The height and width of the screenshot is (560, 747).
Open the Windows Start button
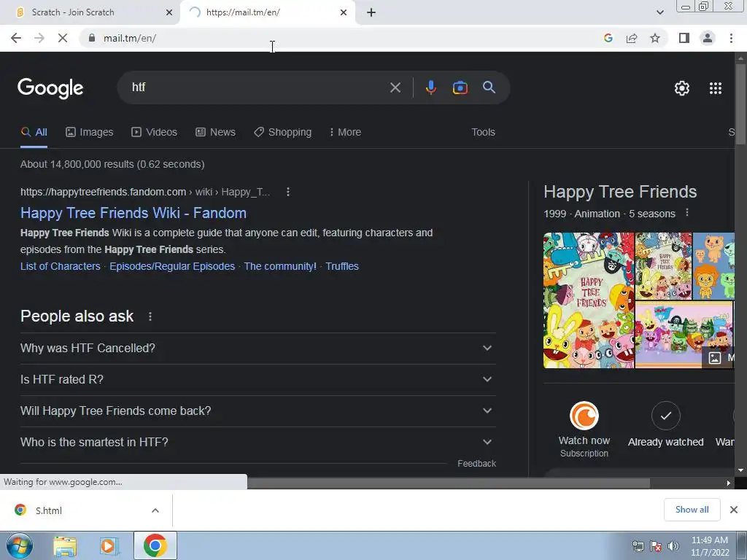click(19, 545)
